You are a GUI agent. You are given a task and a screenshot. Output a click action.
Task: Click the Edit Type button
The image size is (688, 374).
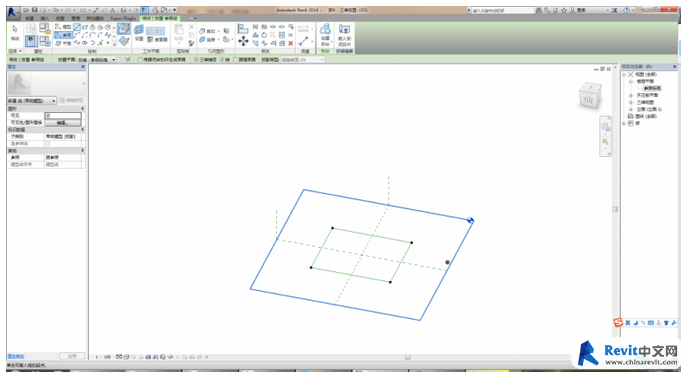click(x=72, y=101)
